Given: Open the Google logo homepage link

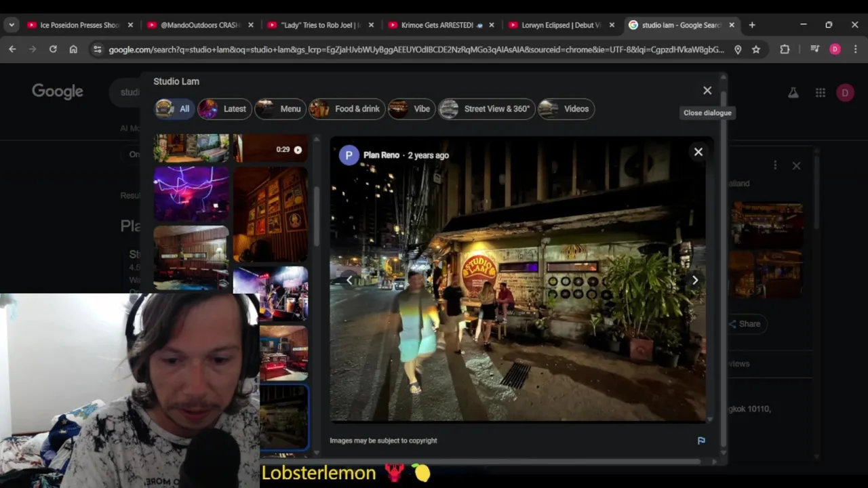Looking at the screenshot, I should coord(58,91).
